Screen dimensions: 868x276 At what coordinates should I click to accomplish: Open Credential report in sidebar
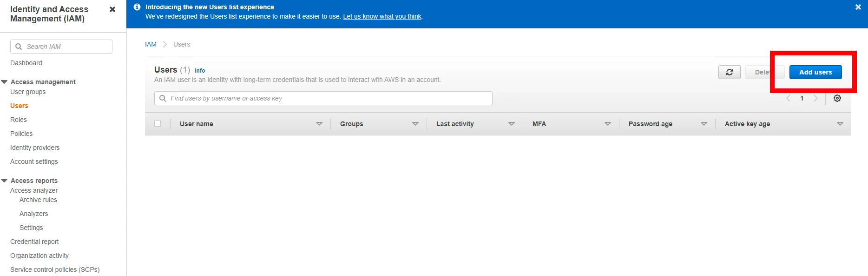point(34,242)
